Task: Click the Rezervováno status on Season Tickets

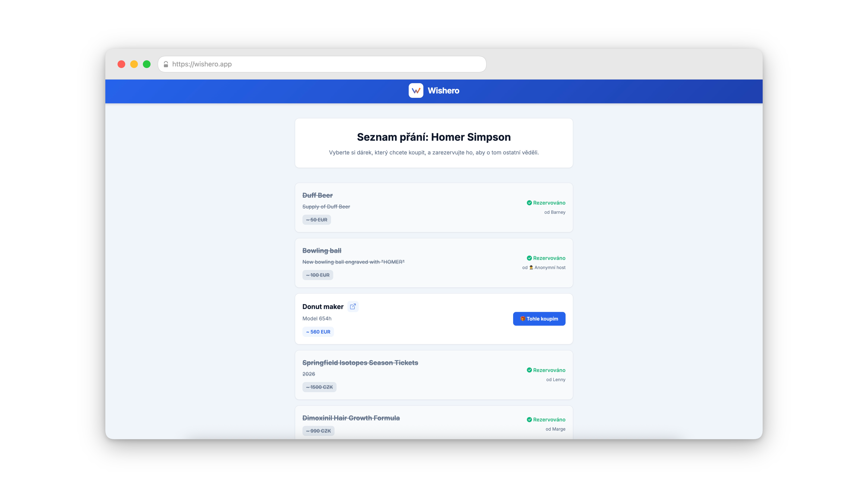Action: (x=549, y=370)
